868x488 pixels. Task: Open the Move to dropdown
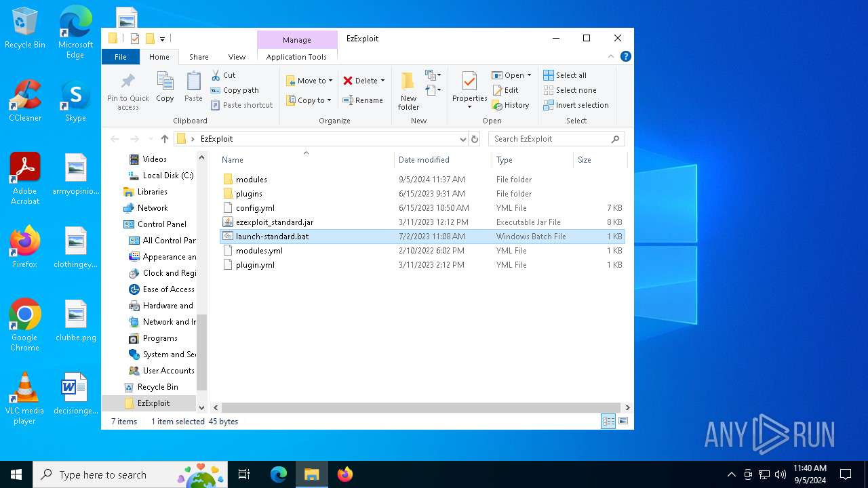click(x=309, y=81)
